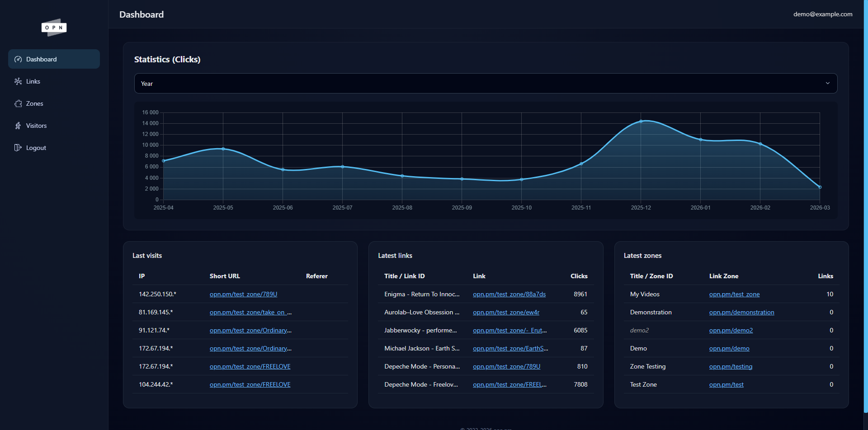Viewport: 868px width, 430px height.
Task: Click demo@example.com account label
Action: point(822,14)
